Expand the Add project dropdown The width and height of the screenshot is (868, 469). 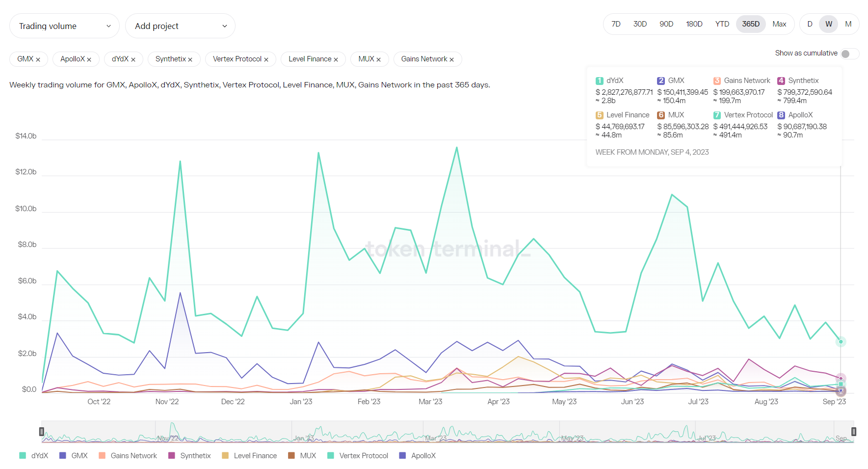pos(180,26)
